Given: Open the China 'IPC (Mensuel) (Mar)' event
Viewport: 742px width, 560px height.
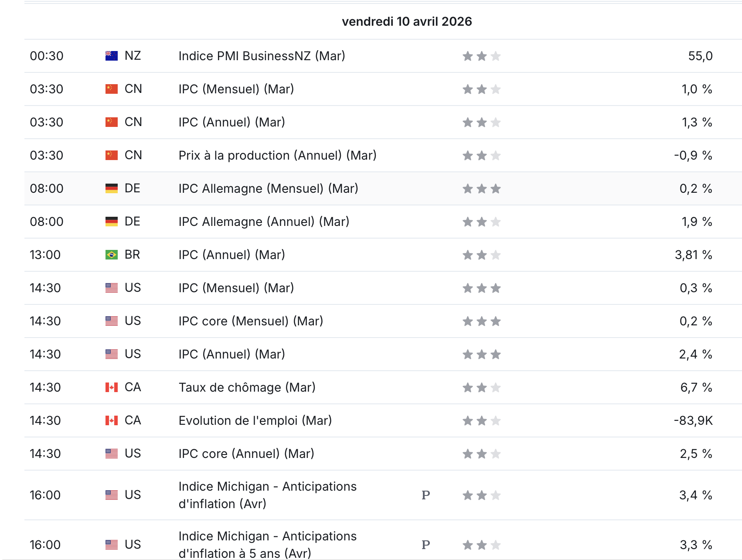Looking at the screenshot, I should pos(236,89).
